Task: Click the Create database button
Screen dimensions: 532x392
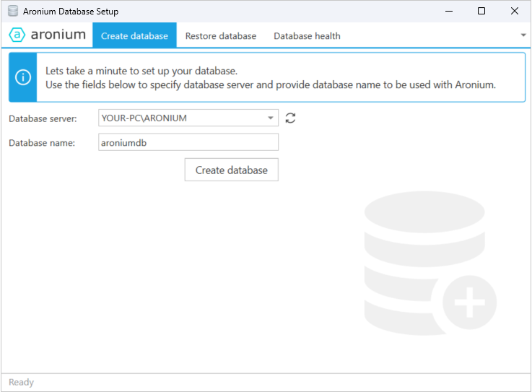Action: 232,170
